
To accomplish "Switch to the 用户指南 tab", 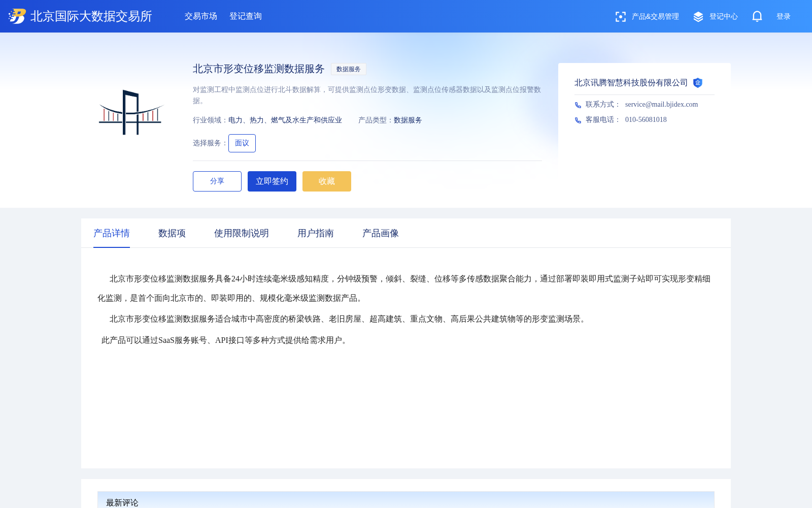I will tap(316, 233).
